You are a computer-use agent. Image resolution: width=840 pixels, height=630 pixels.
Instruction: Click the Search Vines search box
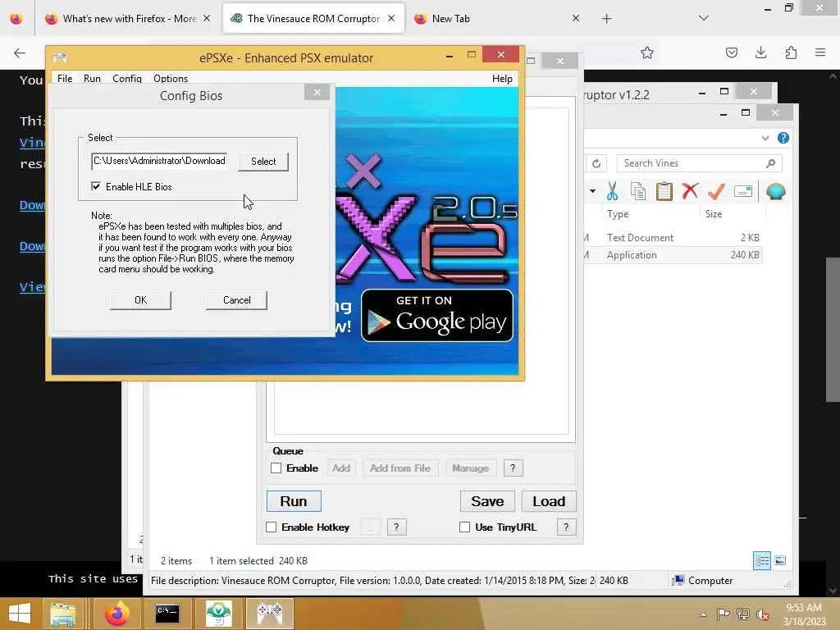[x=699, y=163]
